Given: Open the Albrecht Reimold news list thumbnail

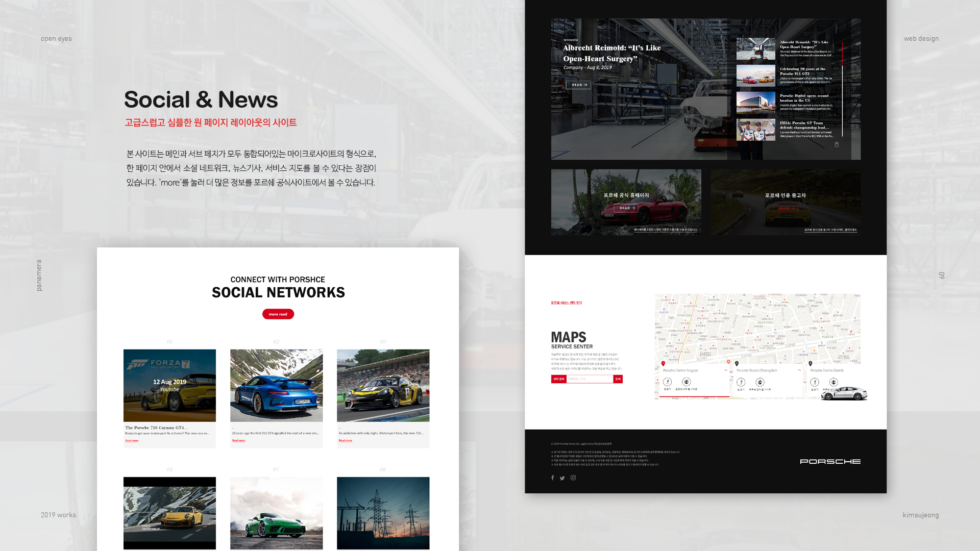Looking at the screenshot, I should click(756, 48).
